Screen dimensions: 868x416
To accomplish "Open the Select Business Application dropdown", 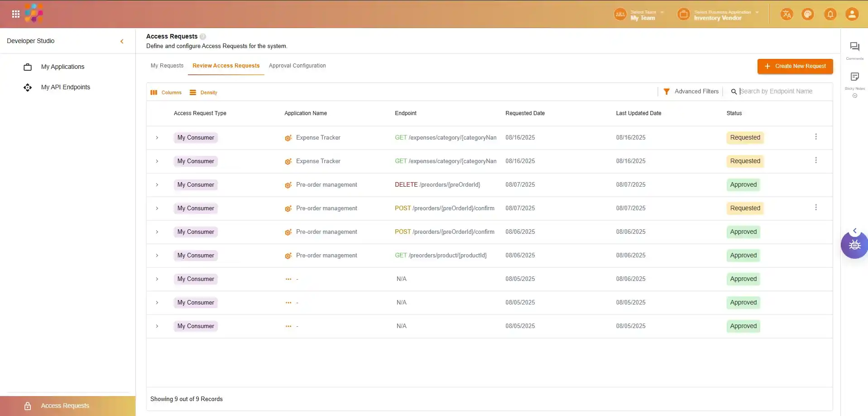I will click(x=722, y=15).
